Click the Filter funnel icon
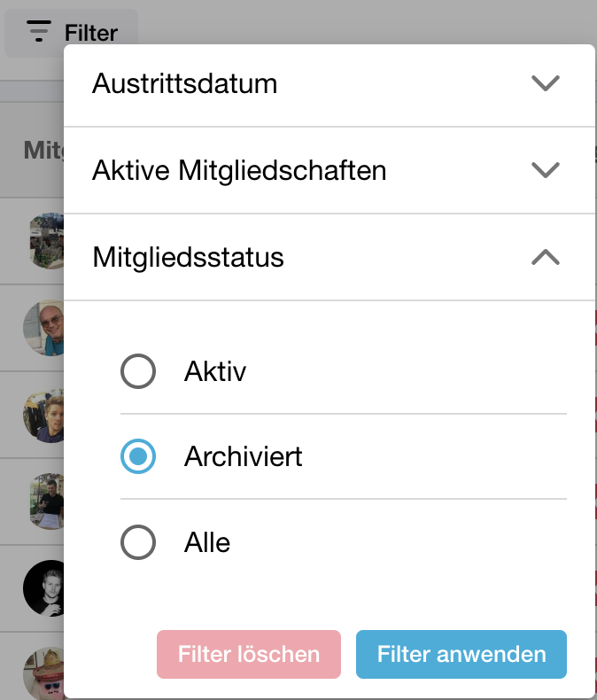This screenshot has height=700, width=597. pos(39,31)
